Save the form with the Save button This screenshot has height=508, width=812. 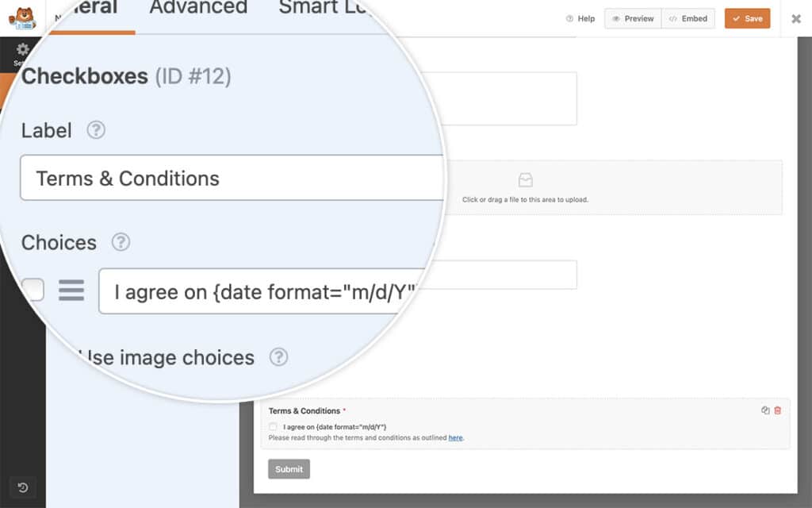(x=747, y=18)
